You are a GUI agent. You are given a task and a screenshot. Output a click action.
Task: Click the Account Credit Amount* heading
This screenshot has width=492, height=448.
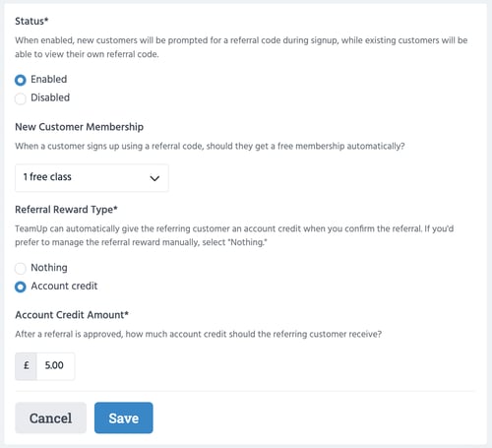(x=72, y=315)
